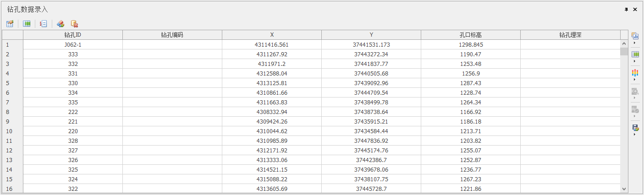This screenshot has height=195, width=644.
Task: Expand the arrow below the chart report icon
Action: pos(634,43)
